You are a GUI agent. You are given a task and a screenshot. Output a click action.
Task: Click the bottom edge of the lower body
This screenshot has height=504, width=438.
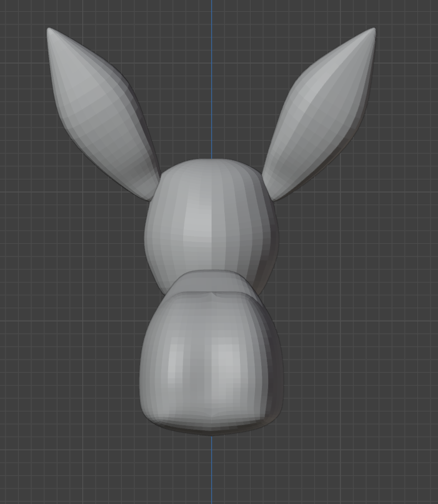coord(211,431)
